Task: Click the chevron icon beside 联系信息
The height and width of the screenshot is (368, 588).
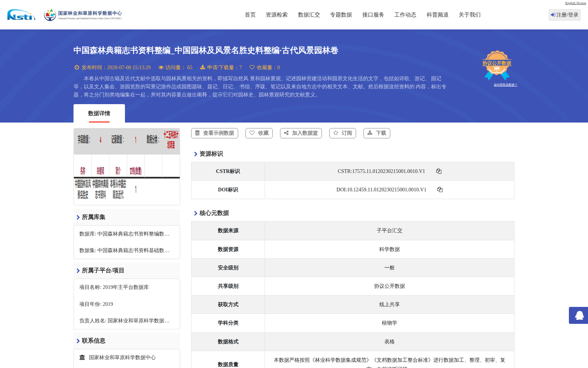Action: click(x=78, y=341)
